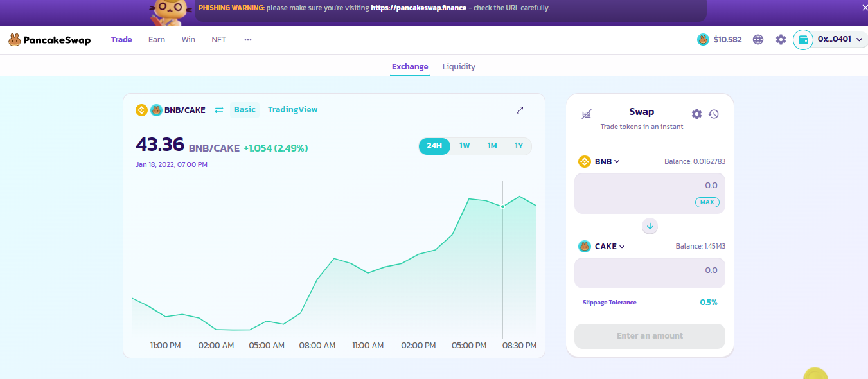This screenshot has height=379, width=868.
Task: Click the 0.5% slippage value
Action: (709, 302)
